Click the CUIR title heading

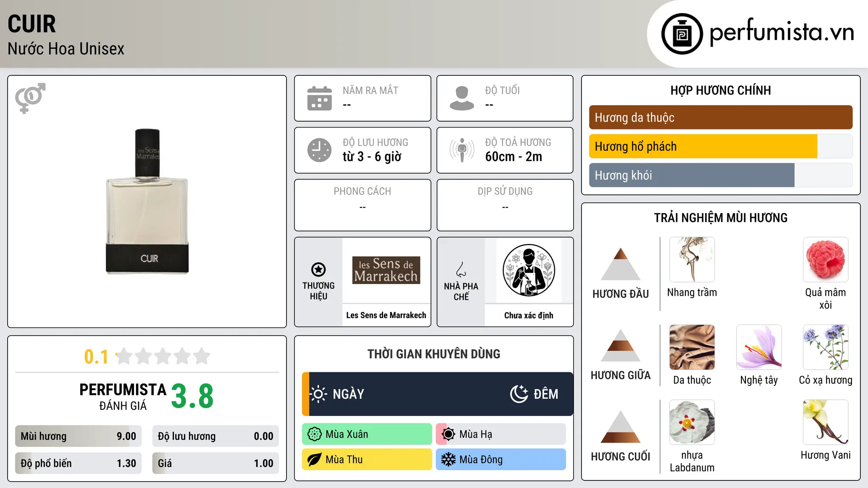[32, 24]
